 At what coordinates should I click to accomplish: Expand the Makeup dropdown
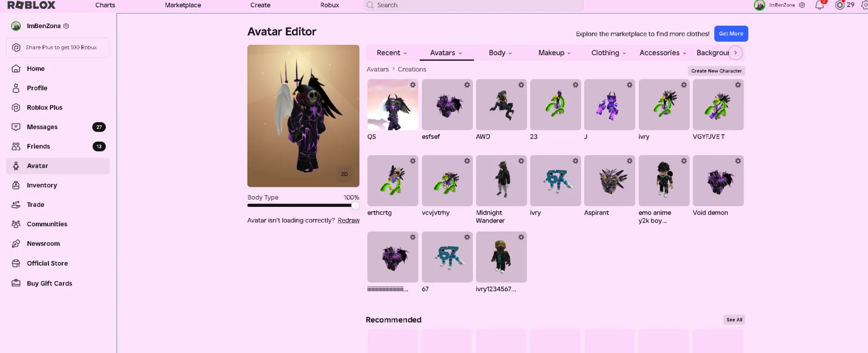(555, 53)
